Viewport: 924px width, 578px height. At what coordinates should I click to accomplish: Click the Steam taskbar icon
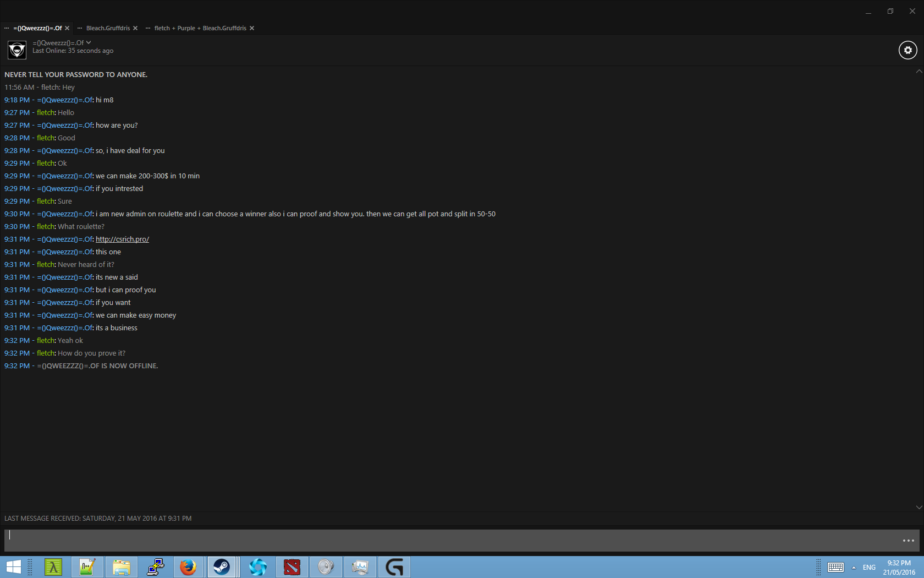(222, 567)
